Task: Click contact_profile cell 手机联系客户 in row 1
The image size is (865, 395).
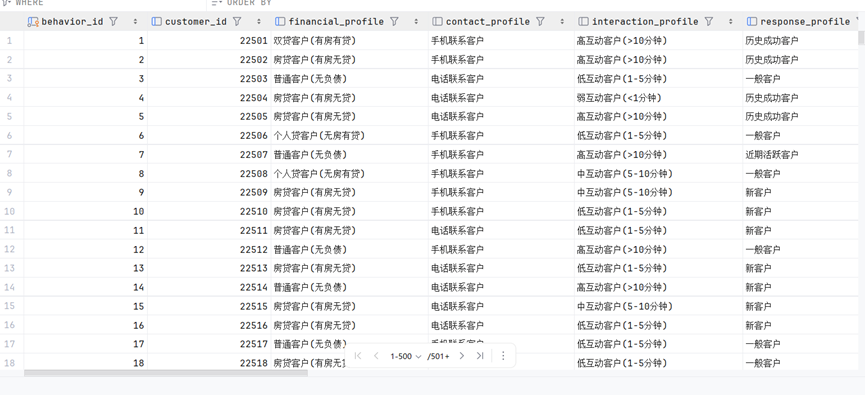Action: click(x=501, y=41)
